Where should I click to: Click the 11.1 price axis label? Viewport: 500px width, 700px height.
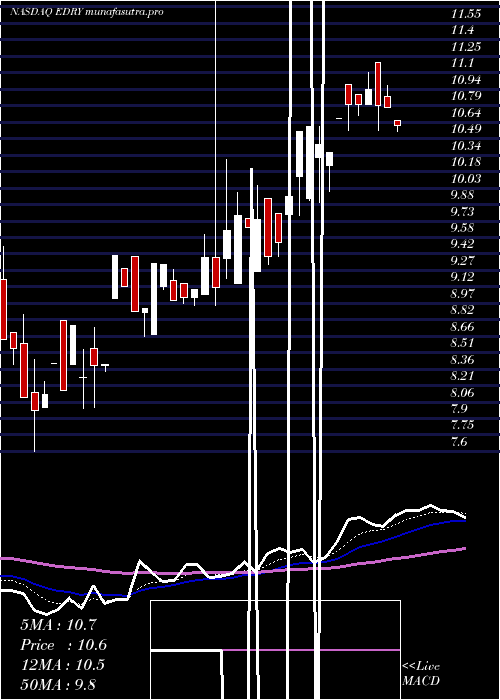pos(462,63)
